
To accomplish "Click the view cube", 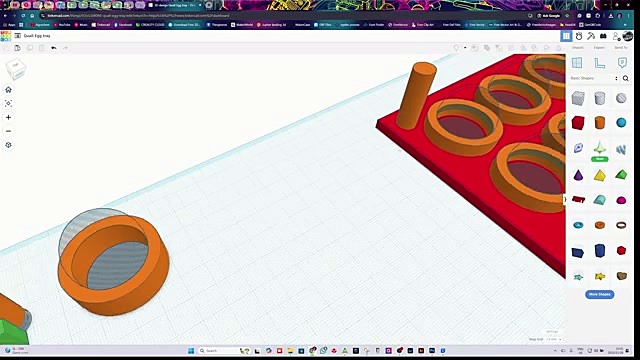I will [x=16, y=69].
